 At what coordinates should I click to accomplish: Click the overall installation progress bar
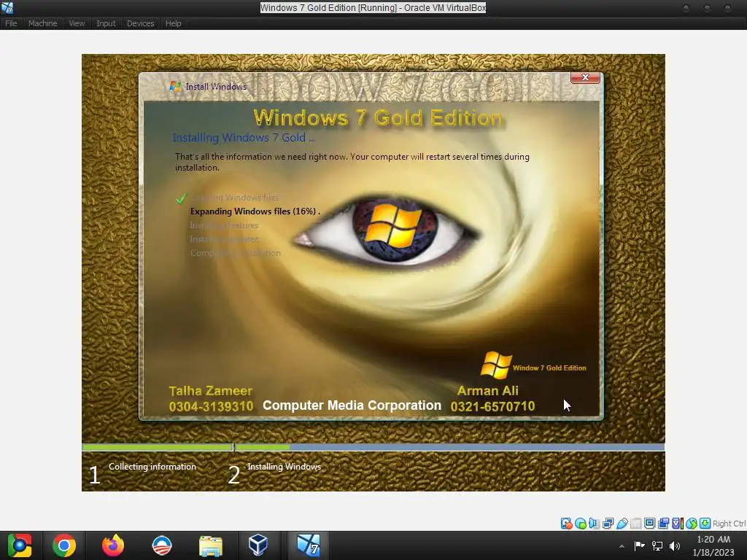(373, 447)
